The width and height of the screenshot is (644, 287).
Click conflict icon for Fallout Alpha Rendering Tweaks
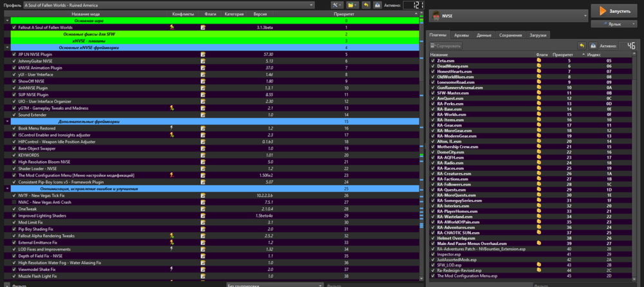pos(172,236)
